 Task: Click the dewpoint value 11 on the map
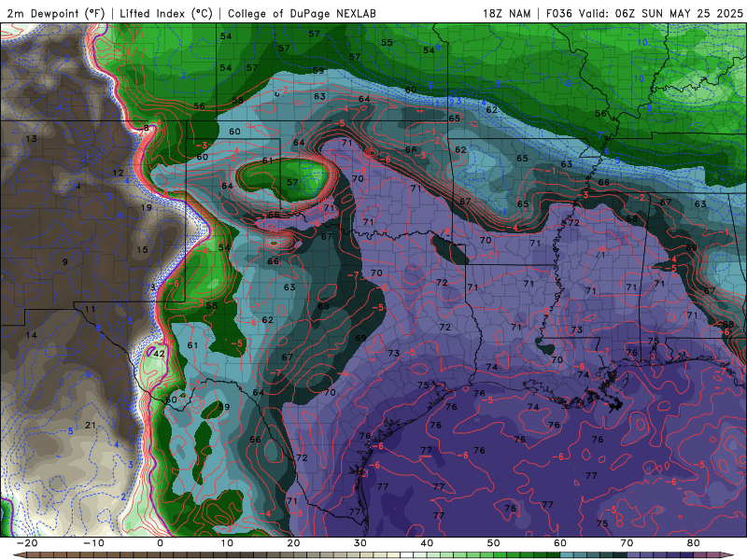point(90,309)
